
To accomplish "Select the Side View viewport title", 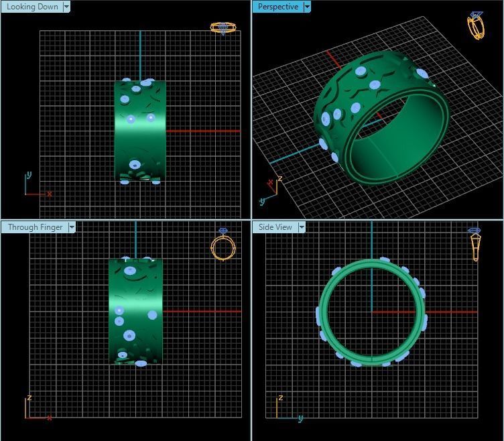I will point(275,227).
